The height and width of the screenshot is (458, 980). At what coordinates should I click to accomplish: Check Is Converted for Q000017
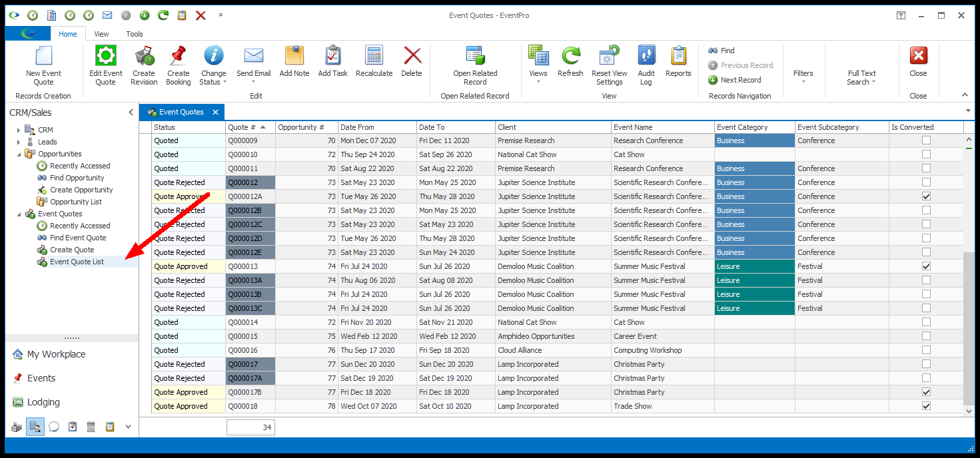[926, 364]
